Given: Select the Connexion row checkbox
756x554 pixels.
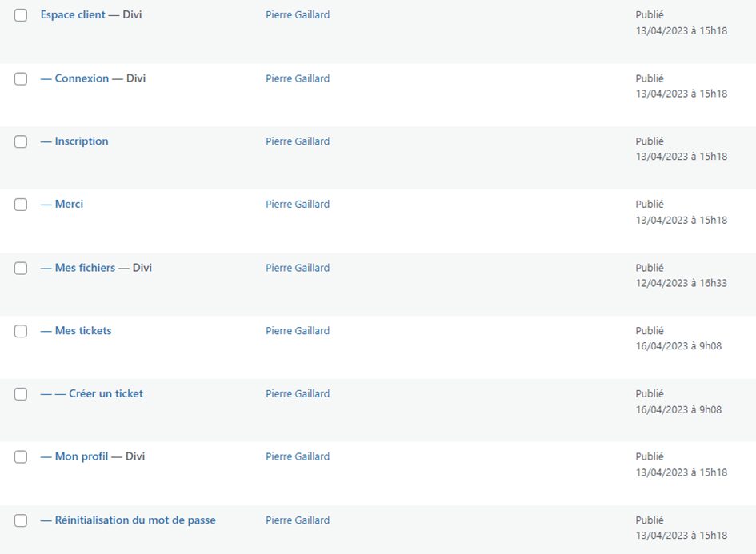Looking at the screenshot, I should [21, 78].
